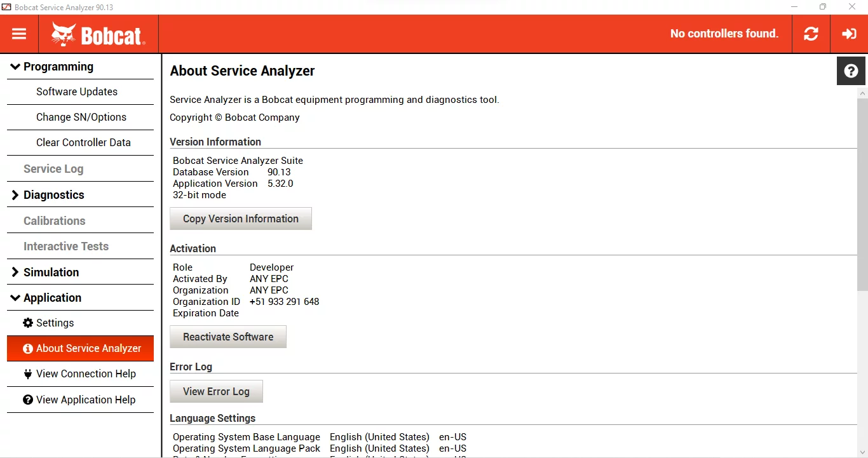This screenshot has height=458, width=868.
Task: Expand the Simulation section
Action: pos(15,272)
